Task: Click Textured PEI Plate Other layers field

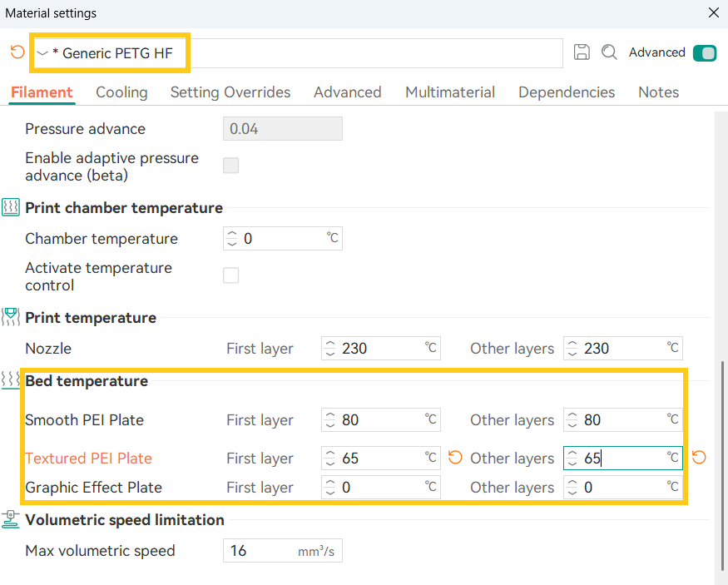Action: coord(623,459)
